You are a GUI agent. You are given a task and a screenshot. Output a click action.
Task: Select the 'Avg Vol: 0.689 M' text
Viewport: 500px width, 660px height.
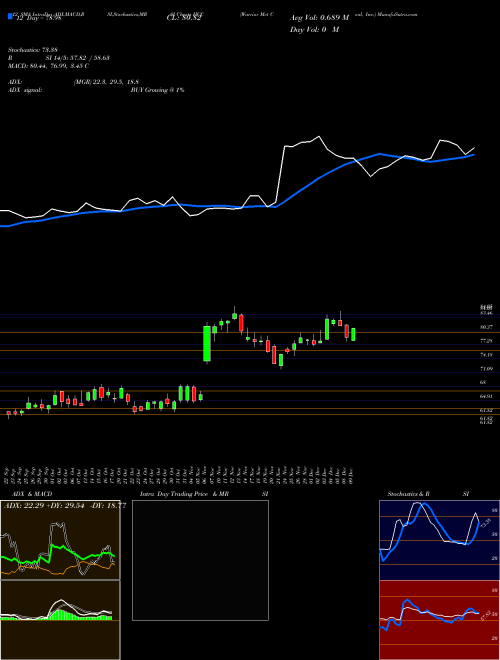(x=319, y=18)
